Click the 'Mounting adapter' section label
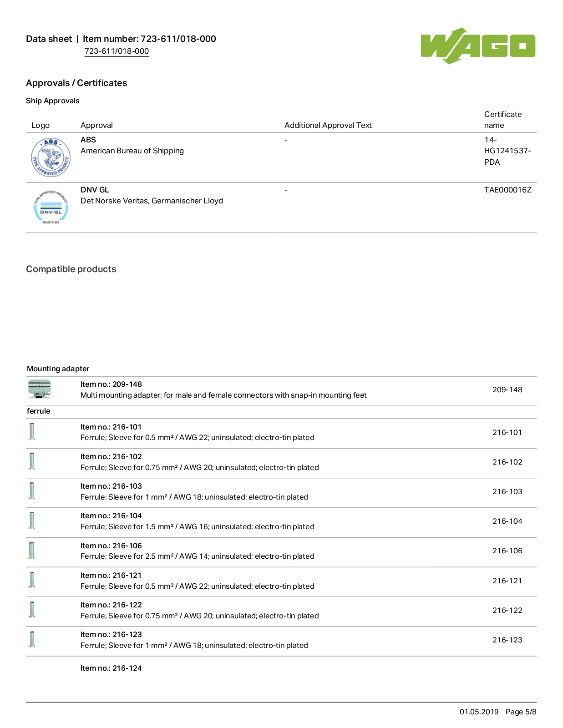 click(x=58, y=369)
